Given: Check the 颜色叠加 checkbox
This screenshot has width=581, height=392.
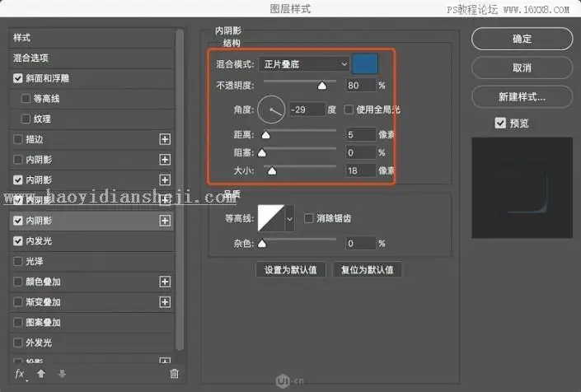Looking at the screenshot, I should coord(17,282).
